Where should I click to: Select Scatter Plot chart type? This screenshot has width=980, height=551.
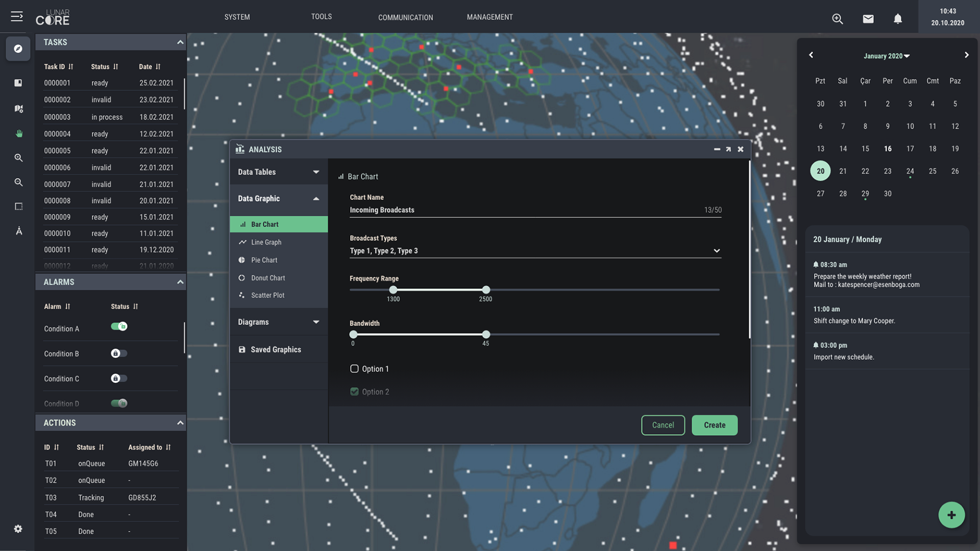tap(279, 295)
